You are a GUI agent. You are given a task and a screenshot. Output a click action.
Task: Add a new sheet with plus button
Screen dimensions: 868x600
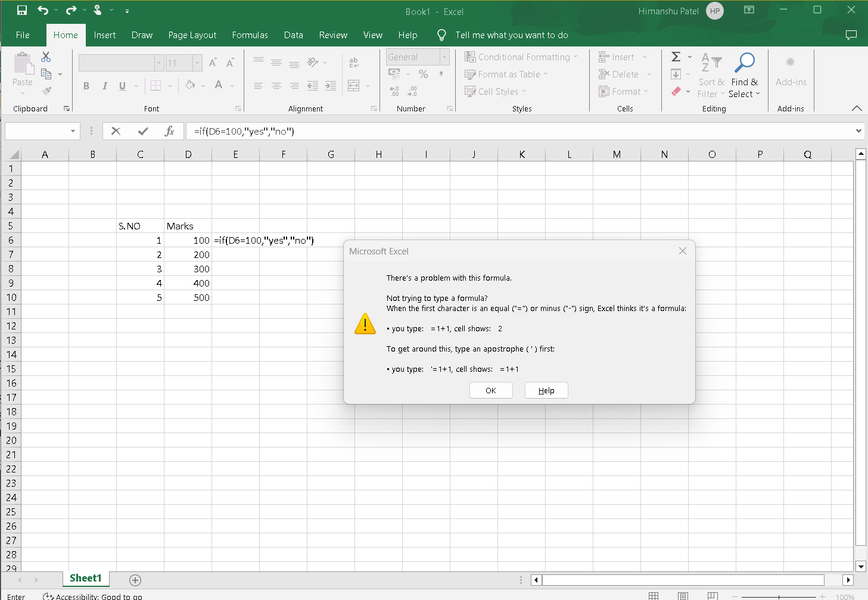135,580
